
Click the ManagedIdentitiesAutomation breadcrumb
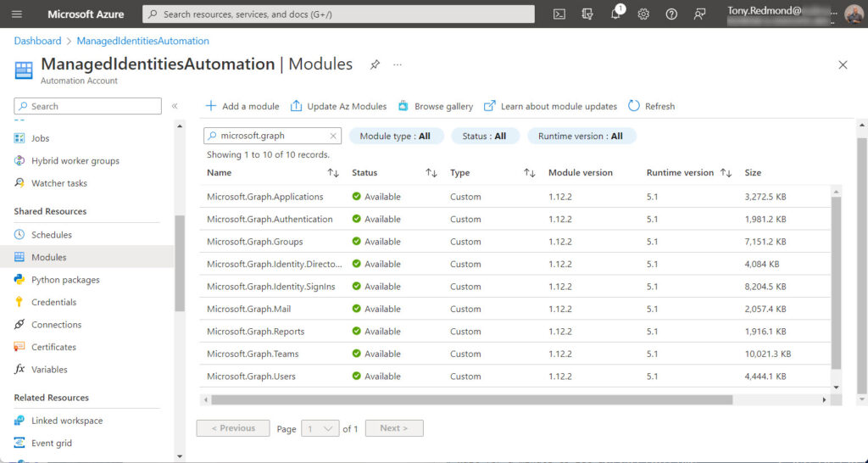point(142,41)
